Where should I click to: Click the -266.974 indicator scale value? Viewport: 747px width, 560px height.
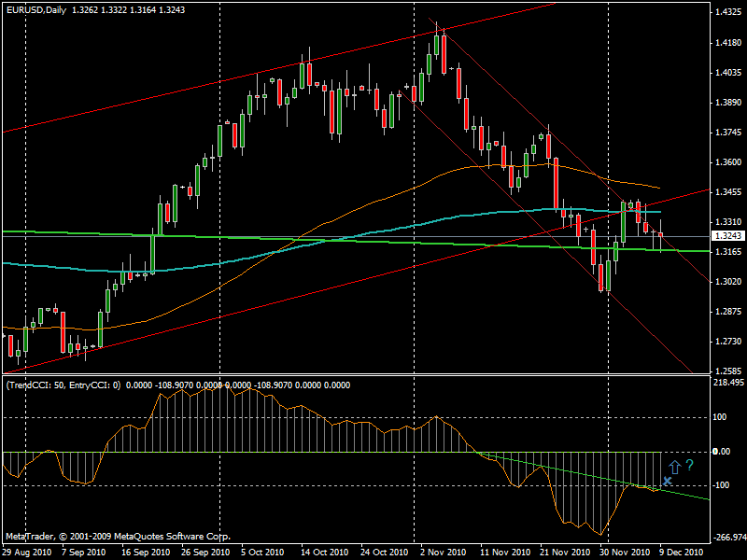tap(730, 538)
